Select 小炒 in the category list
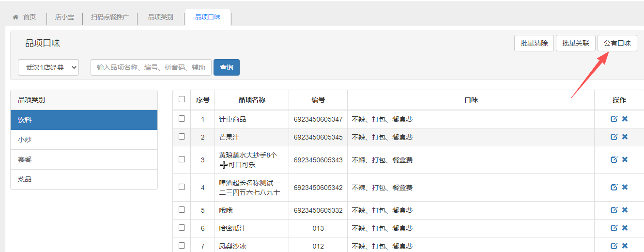This screenshot has height=252, width=644. tap(84, 140)
